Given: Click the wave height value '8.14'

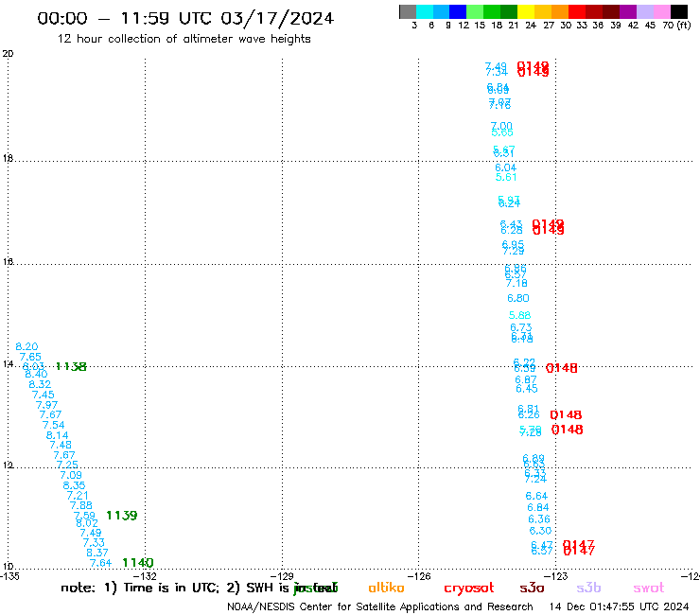Looking at the screenshot, I should (57, 435).
